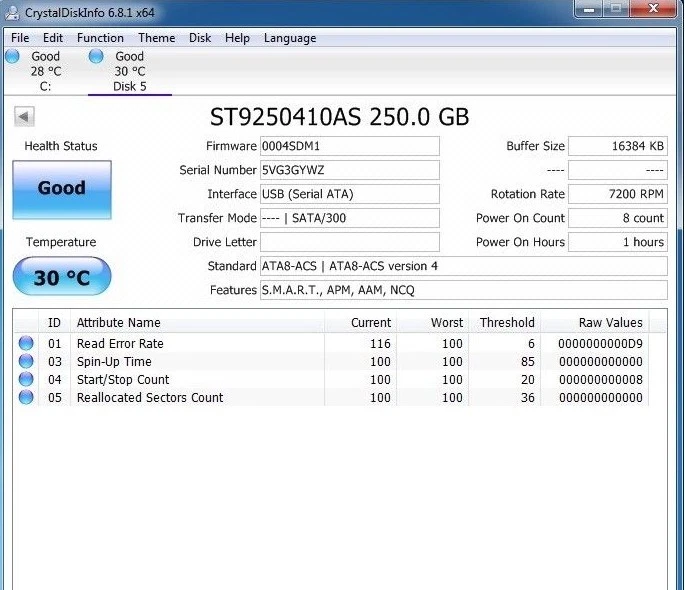This screenshot has width=685, height=590.
Task: Click the current value 116
Action: tap(380, 344)
